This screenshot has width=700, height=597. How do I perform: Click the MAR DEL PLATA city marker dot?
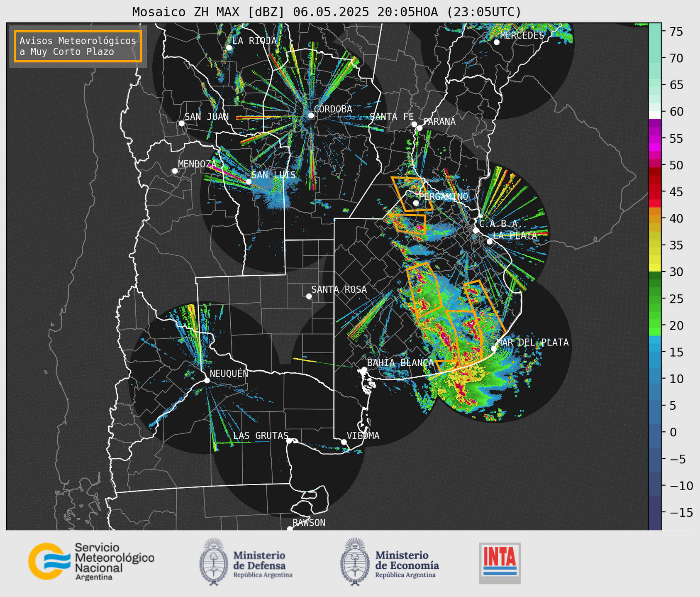(494, 349)
